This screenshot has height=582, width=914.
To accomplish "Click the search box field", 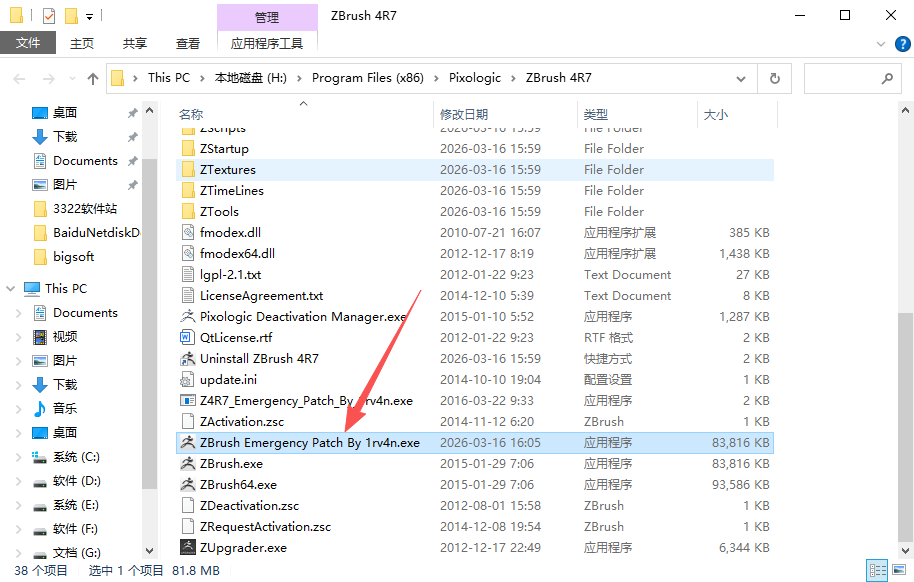I will tap(852, 78).
